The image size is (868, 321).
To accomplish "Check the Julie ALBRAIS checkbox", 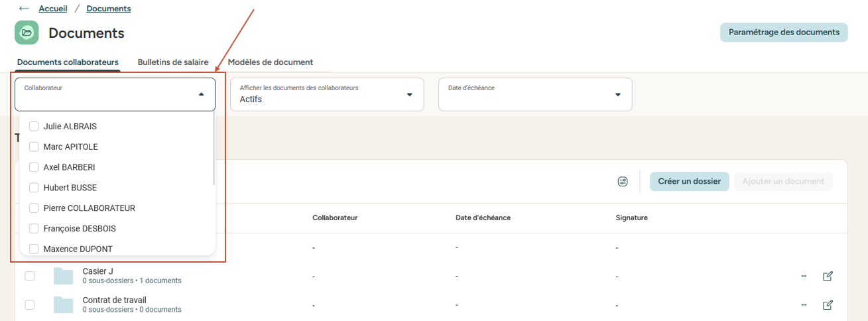I will (34, 126).
